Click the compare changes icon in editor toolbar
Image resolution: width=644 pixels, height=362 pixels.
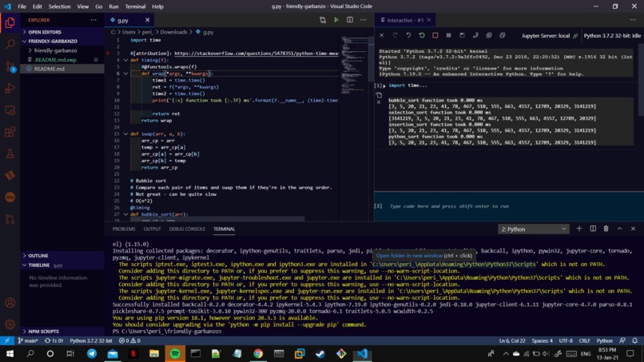(323, 20)
